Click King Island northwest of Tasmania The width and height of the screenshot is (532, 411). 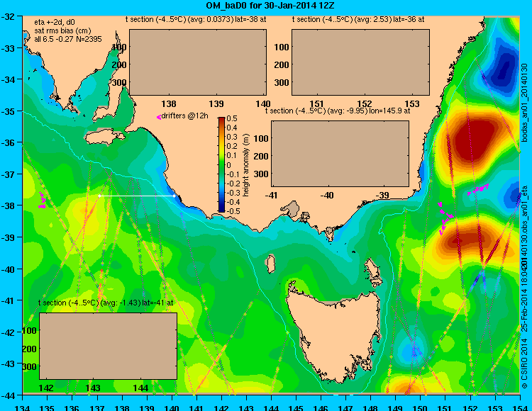click(270, 264)
